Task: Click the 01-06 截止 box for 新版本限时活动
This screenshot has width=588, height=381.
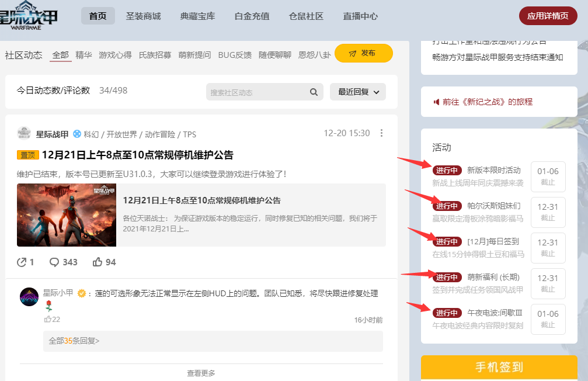Action: tap(548, 177)
